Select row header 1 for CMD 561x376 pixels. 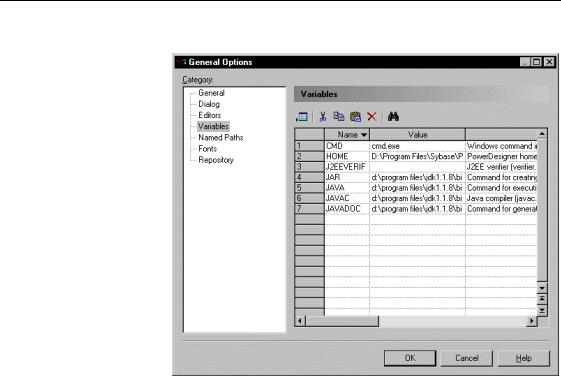pos(309,146)
